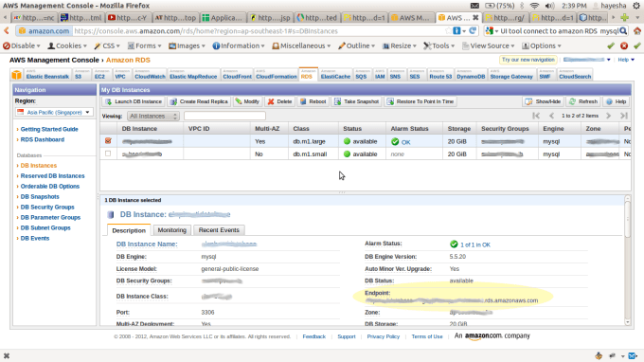Open the Web Developer Disable menu
This screenshot has width=644, height=362.
[22, 46]
